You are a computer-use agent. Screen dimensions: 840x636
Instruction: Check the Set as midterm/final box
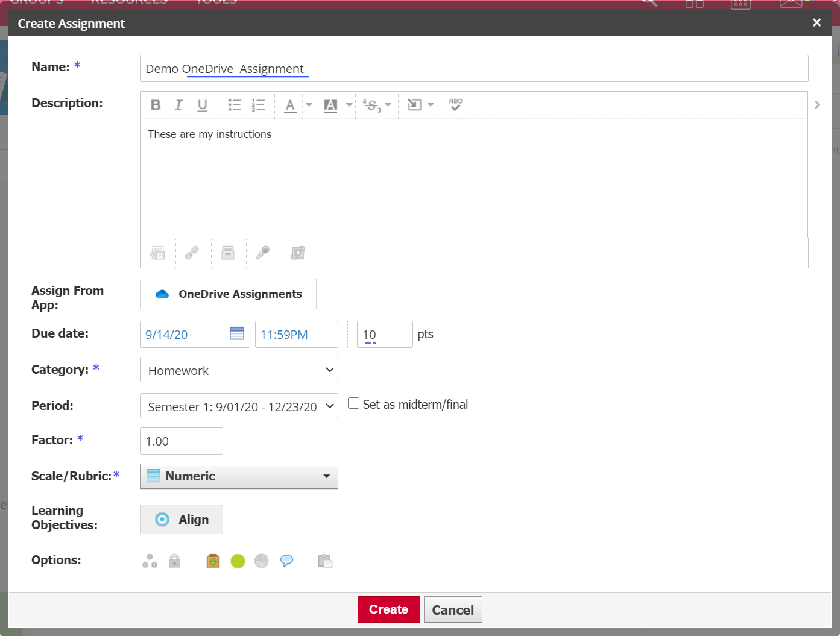pyautogui.click(x=354, y=403)
